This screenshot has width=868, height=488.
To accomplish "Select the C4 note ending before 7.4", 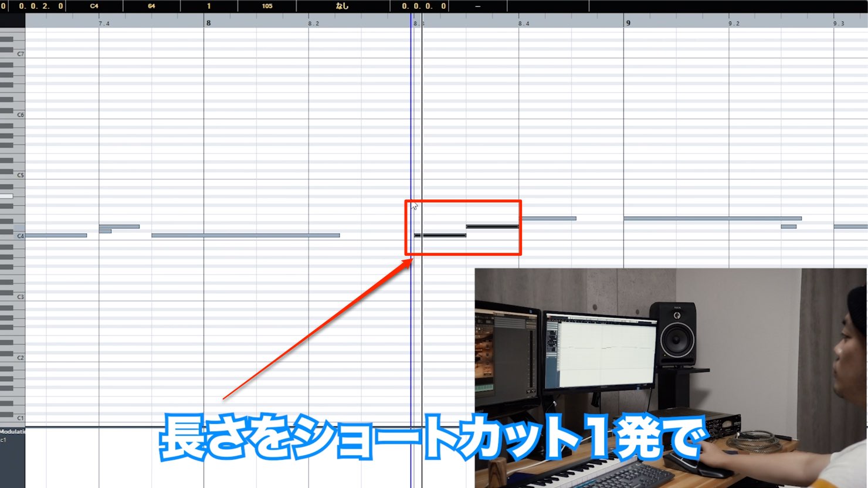I will click(56, 235).
